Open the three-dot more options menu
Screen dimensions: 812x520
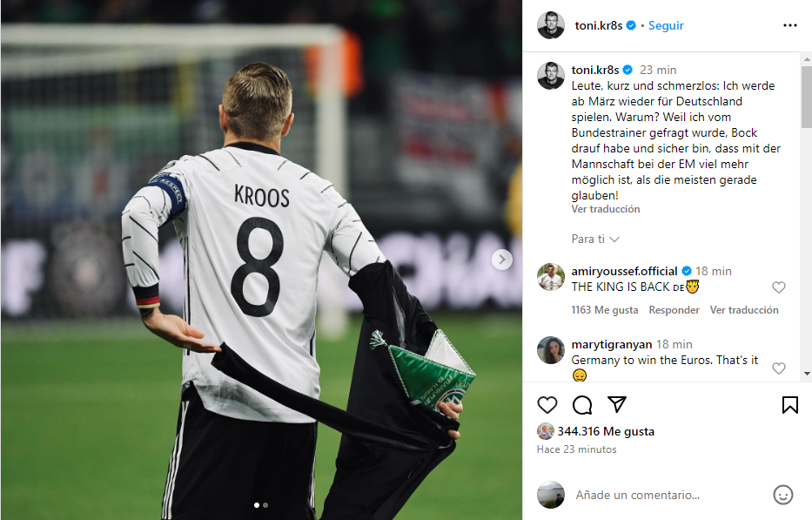coord(789,25)
